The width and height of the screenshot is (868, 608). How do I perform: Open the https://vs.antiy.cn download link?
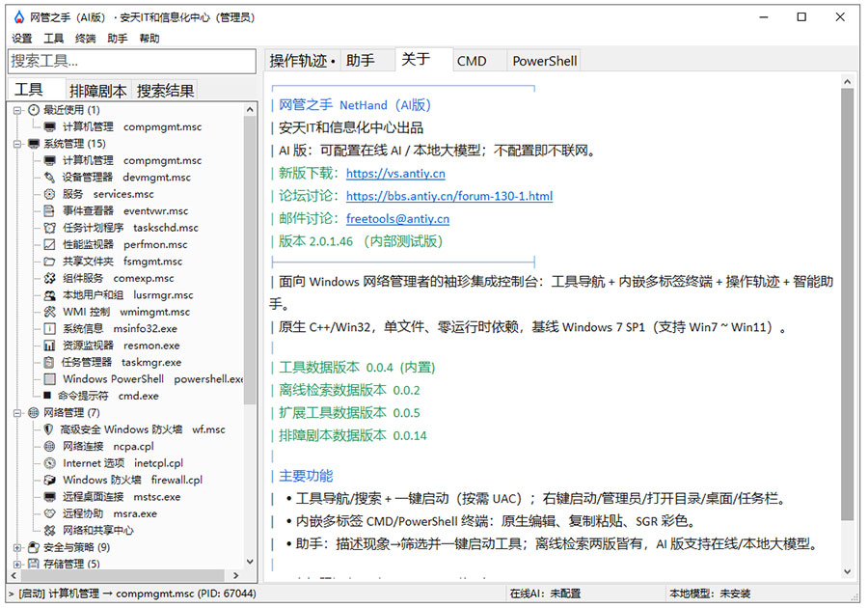tap(395, 174)
